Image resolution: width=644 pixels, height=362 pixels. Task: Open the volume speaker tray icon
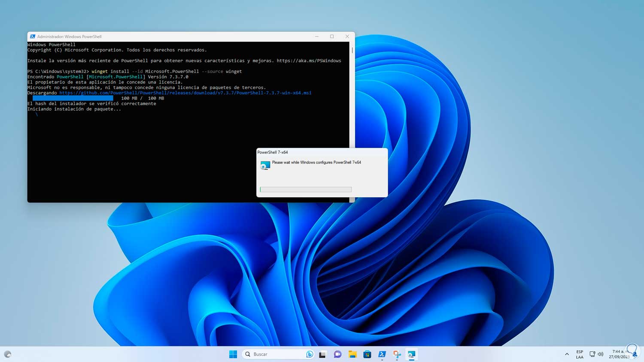tap(601, 354)
